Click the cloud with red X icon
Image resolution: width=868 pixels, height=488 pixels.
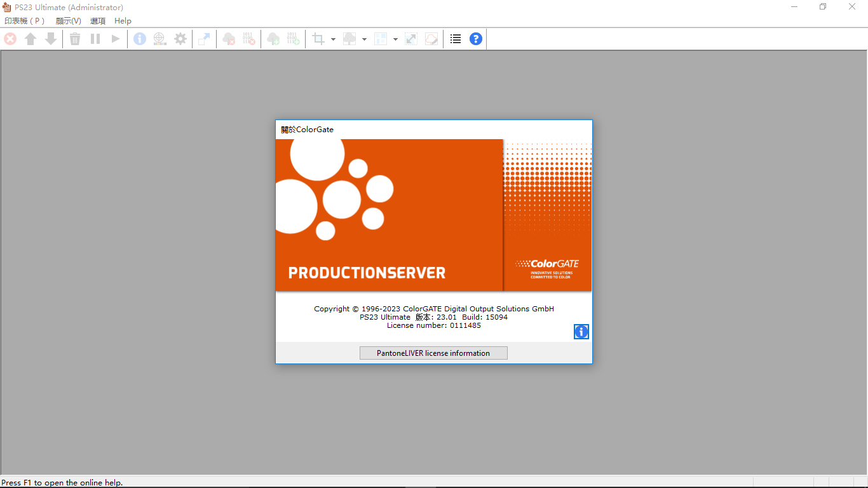[229, 39]
